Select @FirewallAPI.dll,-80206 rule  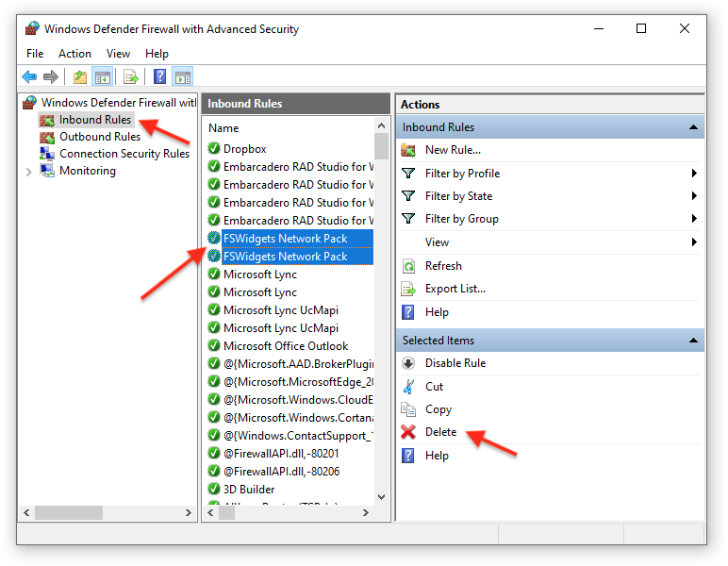click(x=281, y=472)
